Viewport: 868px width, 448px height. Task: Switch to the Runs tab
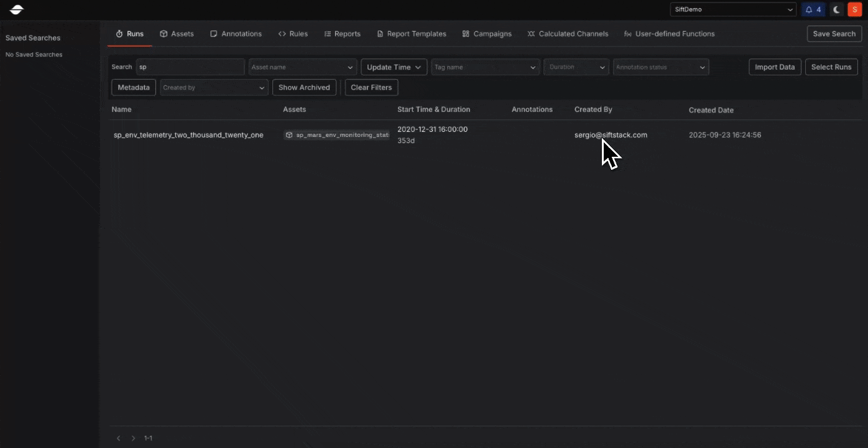[x=130, y=34]
